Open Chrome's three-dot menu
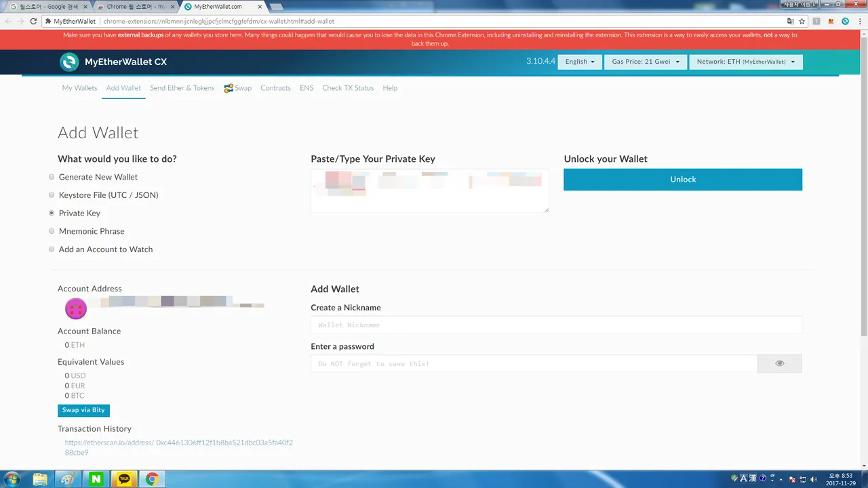Viewport: 868px width, 488px height. 860,21
